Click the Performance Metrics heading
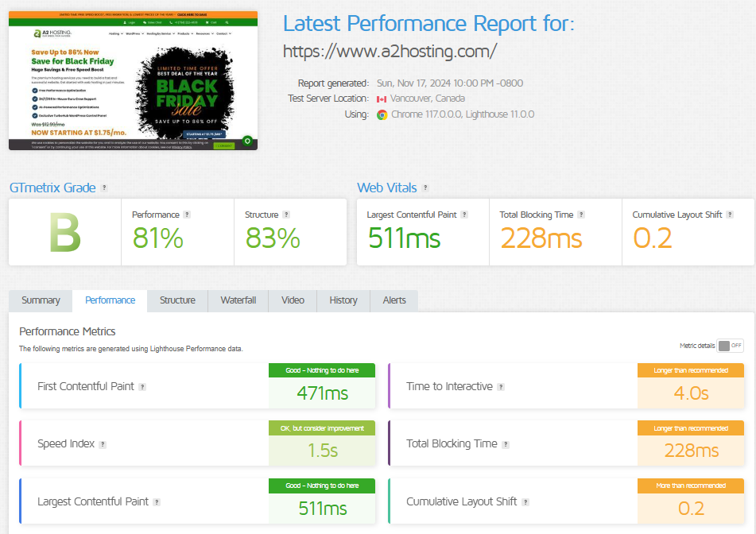 [67, 331]
